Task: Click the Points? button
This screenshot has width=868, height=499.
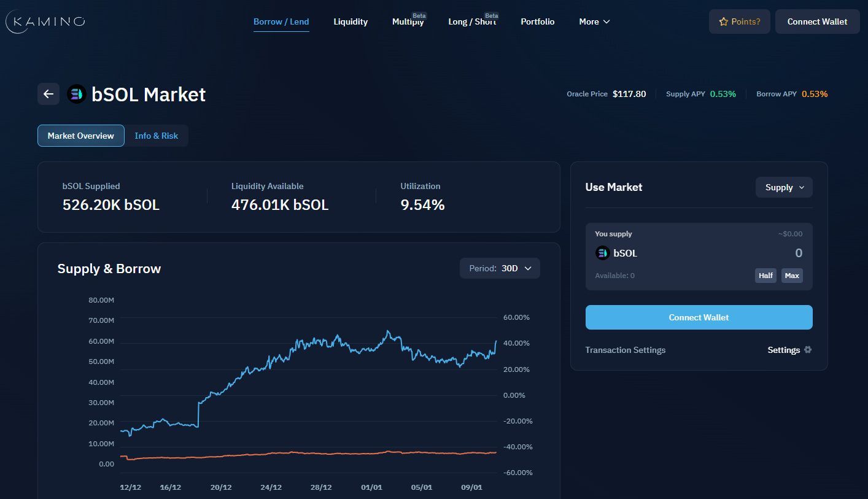Action: (740, 21)
